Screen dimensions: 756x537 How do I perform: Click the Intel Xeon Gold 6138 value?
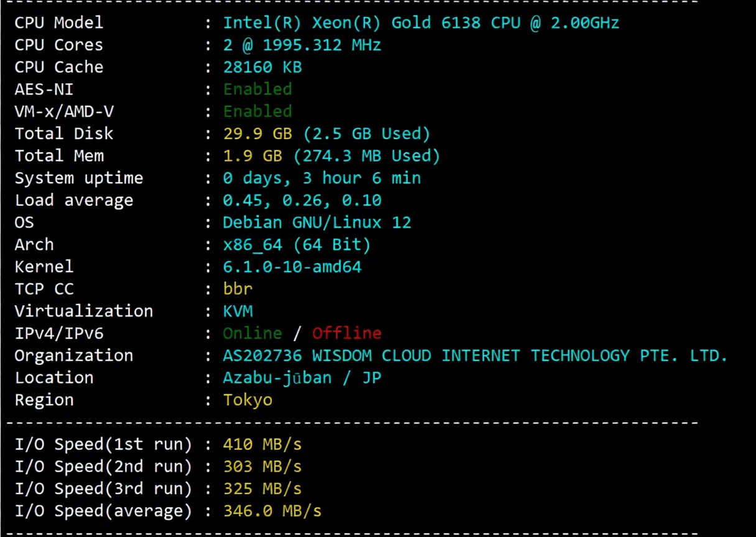pyautogui.click(x=421, y=22)
